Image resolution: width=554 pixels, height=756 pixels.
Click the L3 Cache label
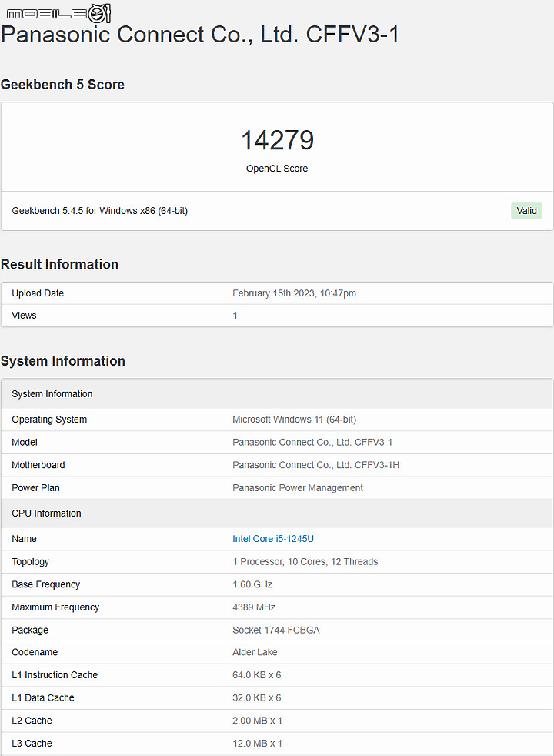coord(32,744)
